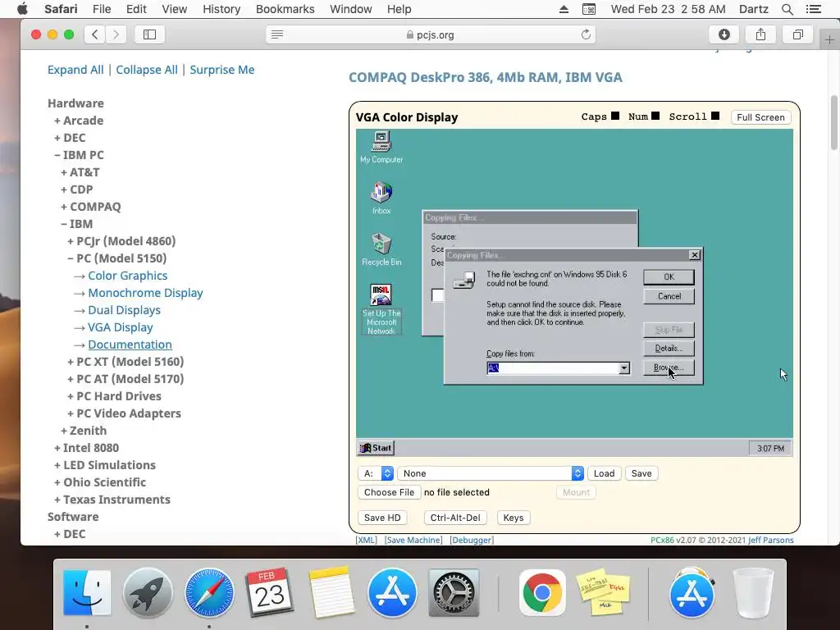This screenshot has width=840, height=630.
Task: Click the Choose File button
Action: click(389, 492)
